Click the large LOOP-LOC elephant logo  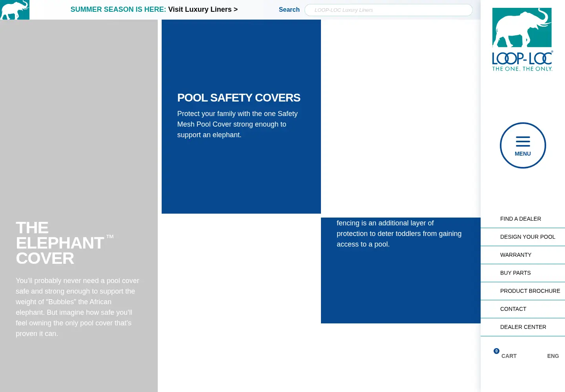(523, 40)
